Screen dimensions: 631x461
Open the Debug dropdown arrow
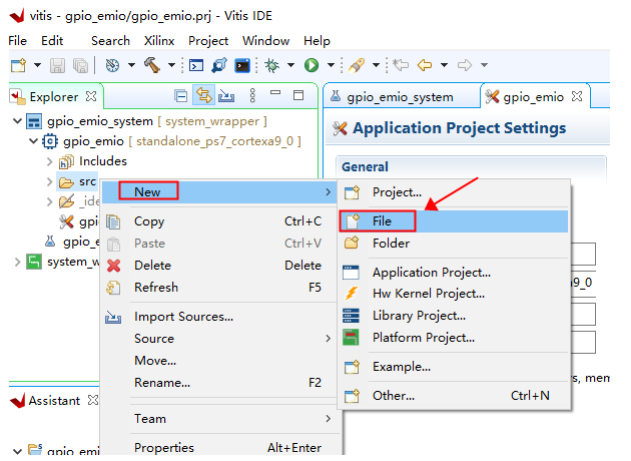coord(291,65)
